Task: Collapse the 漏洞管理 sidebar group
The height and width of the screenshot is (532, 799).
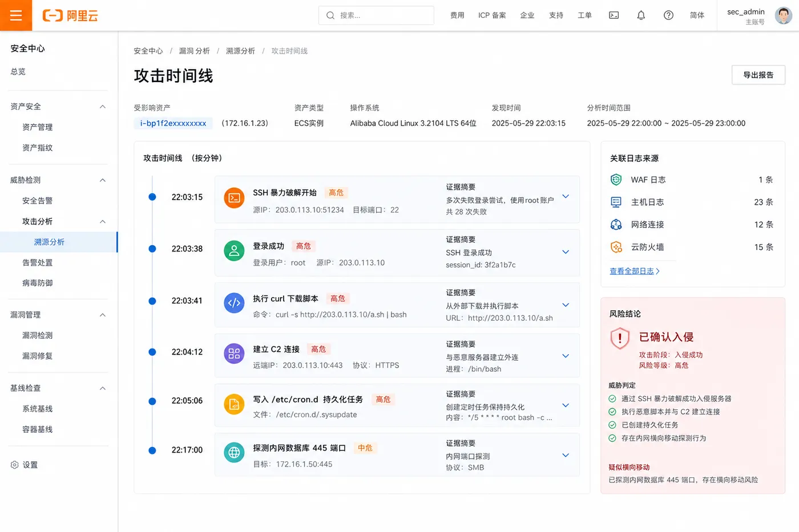Action: pos(103,315)
